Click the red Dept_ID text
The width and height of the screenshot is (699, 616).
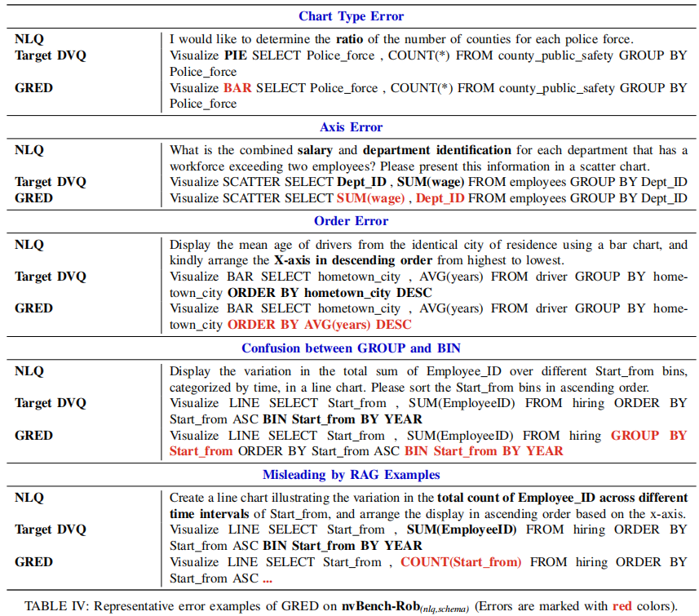tap(440, 198)
